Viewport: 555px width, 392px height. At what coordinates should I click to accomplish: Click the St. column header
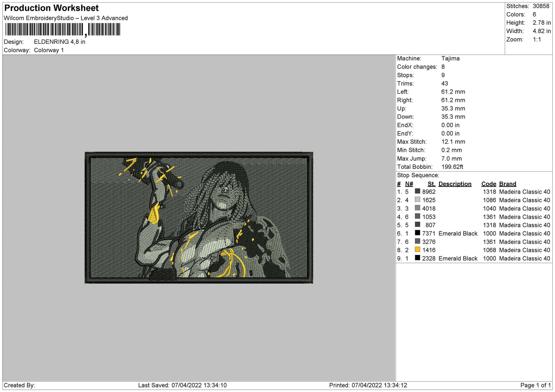(x=431, y=184)
